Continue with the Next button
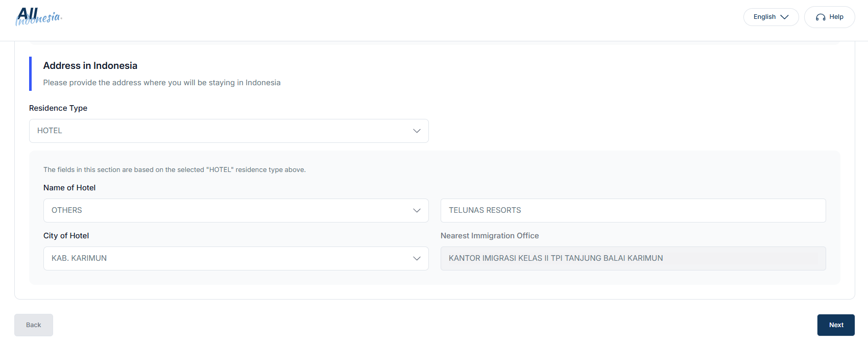The width and height of the screenshot is (868, 346). click(x=836, y=325)
